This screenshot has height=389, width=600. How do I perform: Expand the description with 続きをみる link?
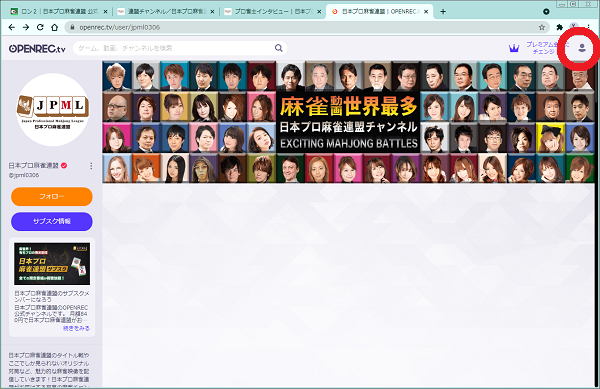(x=76, y=328)
